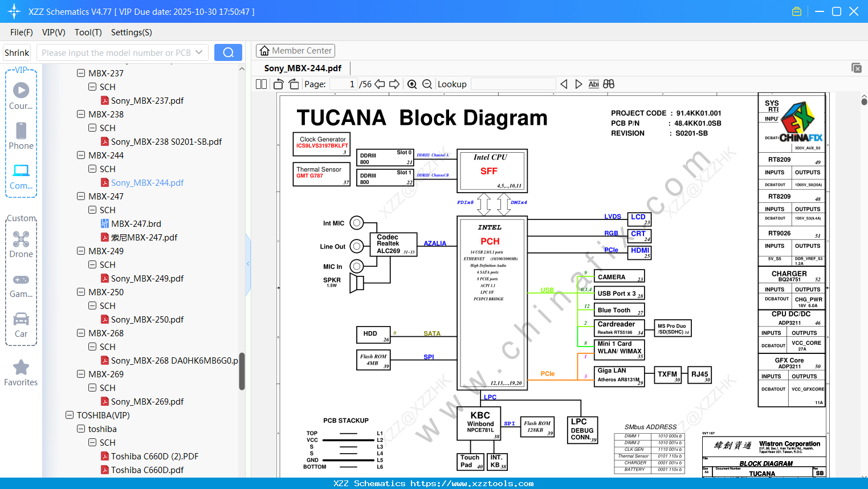Open the Course category in sidebar
This screenshot has width=868, height=489.
tap(21, 96)
